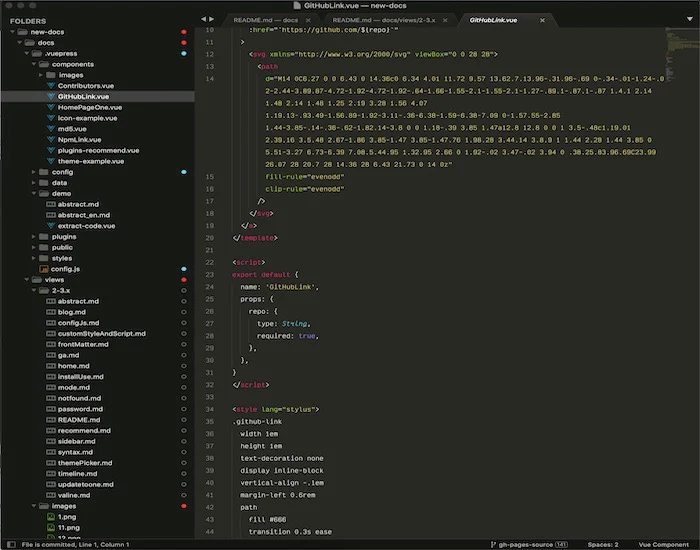Click the folder icon beside public
The height and width of the screenshot is (550, 700).
coord(44,247)
